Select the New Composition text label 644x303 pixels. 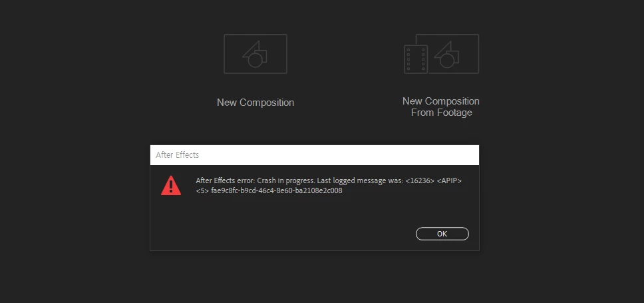pyautogui.click(x=255, y=103)
